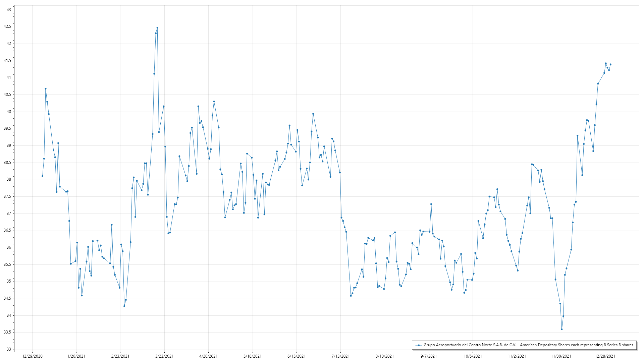Viewport: 644px width, 362px height.
Task: Click the 35.5 y-axis tick label
Action: [7, 264]
